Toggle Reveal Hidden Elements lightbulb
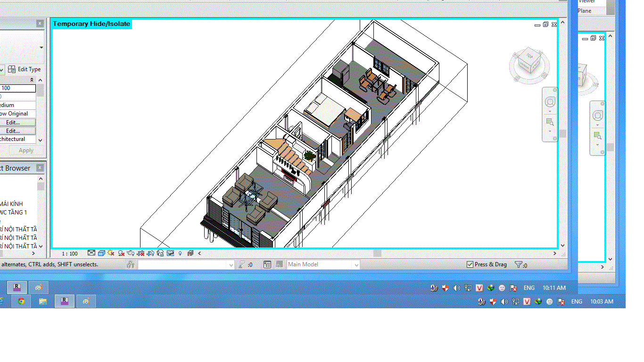The image size is (644, 362). coord(181,253)
